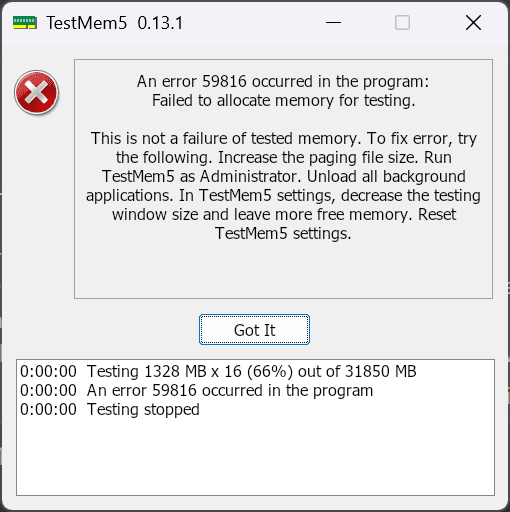Click the greyed-out maximize box
The image size is (510, 512).
(x=402, y=23)
